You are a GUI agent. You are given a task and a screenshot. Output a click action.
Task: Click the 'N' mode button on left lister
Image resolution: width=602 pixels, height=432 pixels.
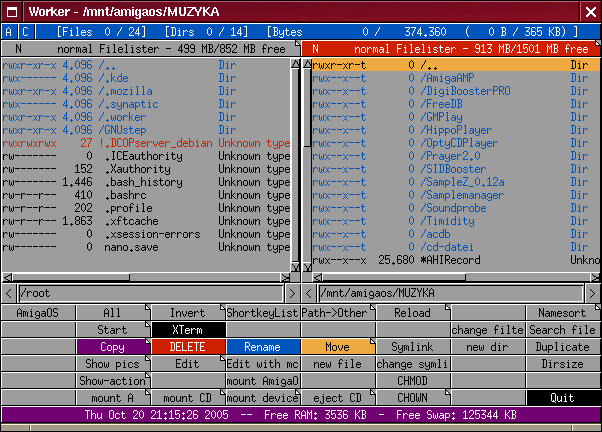pos(19,48)
